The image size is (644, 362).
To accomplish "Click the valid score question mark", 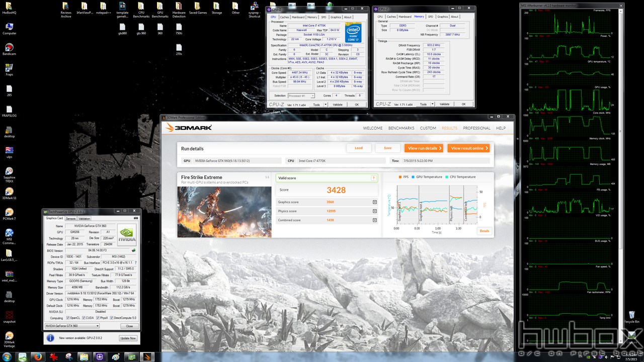I will click(373, 178).
